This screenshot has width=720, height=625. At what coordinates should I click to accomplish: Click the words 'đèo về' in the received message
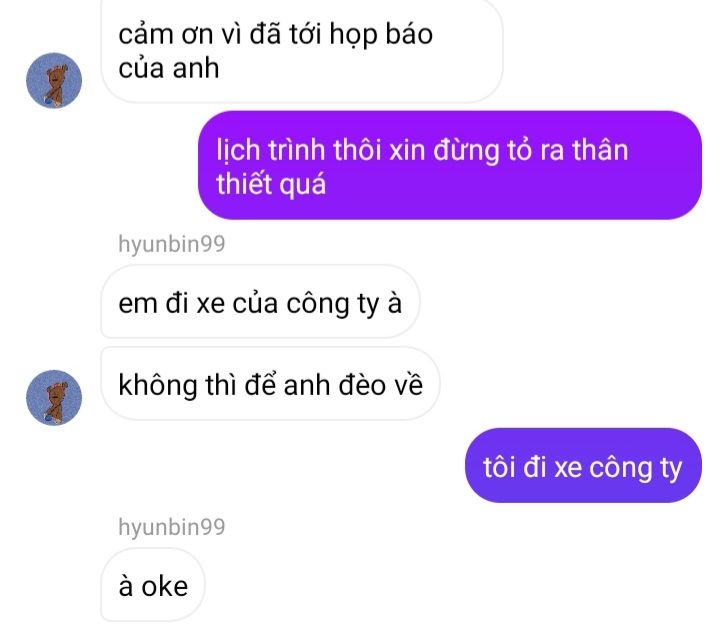(x=380, y=384)
